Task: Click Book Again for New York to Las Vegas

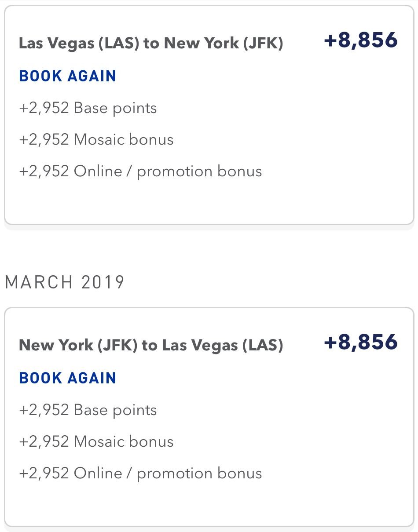Action: click(x=67, y=378)
